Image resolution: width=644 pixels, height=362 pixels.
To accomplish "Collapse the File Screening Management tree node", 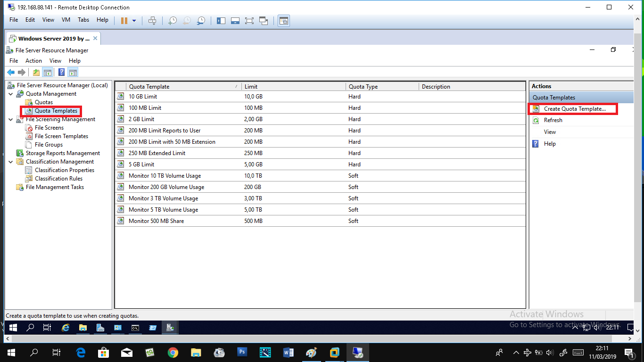I will (10, 119).
